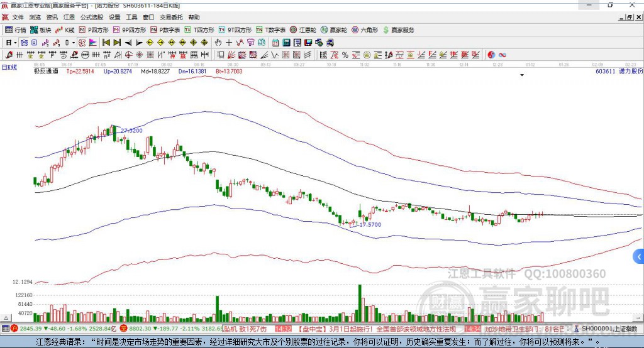Open the 行情 quotes view

click(x=16, y=30)
